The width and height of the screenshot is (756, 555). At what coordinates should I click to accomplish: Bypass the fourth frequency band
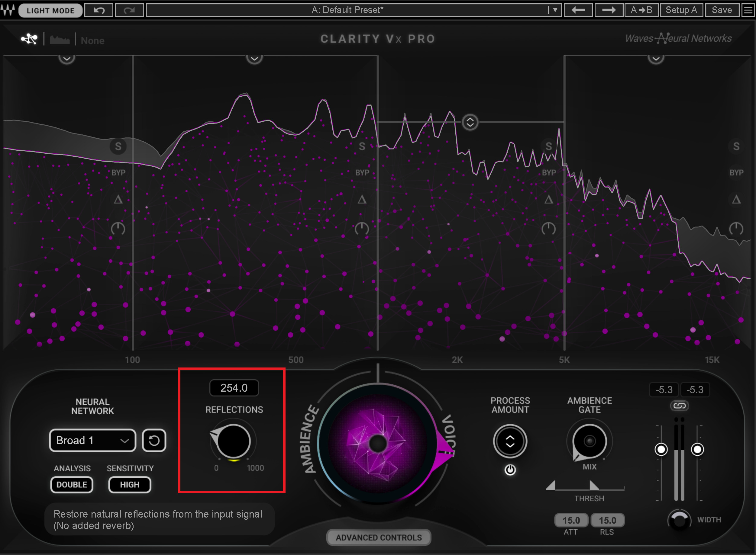pyautogui.click(x=736, y=173)
